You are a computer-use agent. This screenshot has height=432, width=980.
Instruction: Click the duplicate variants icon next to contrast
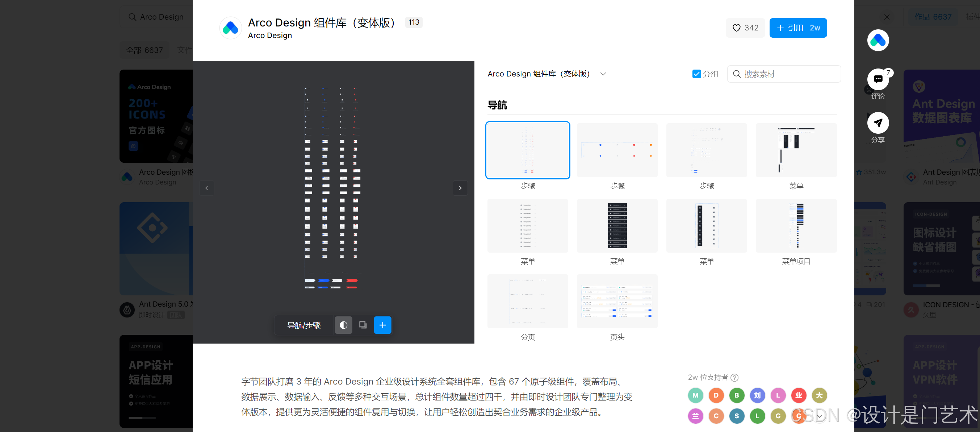(363, 325)
